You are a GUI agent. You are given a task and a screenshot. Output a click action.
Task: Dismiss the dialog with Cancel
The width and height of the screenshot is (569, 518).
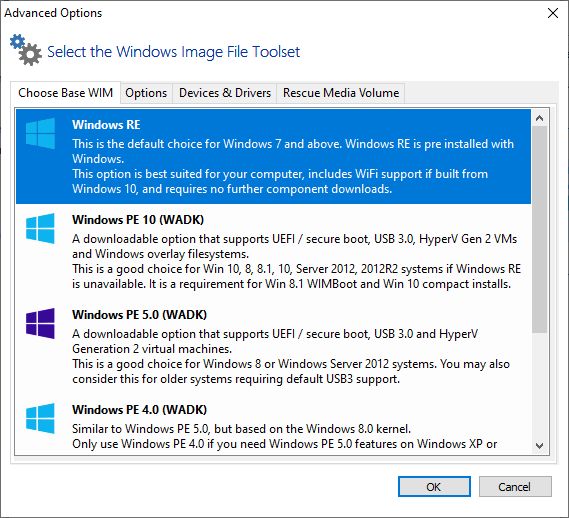pyautogui.click(x=515, y=486)
